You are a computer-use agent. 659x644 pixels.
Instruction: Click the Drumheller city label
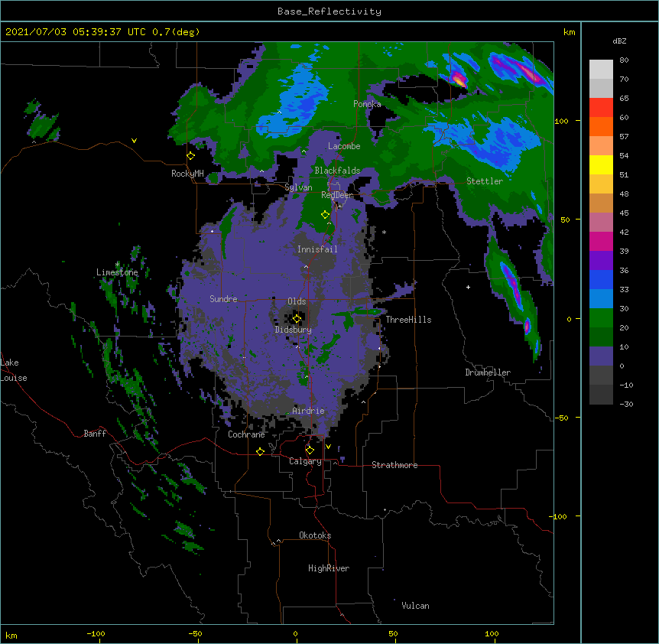pos(488,372)
